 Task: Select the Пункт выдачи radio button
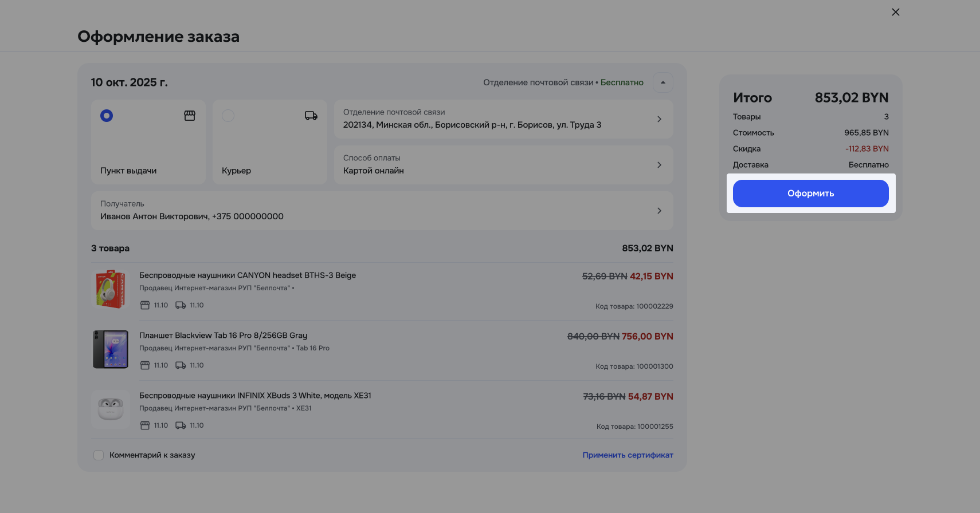107,116
